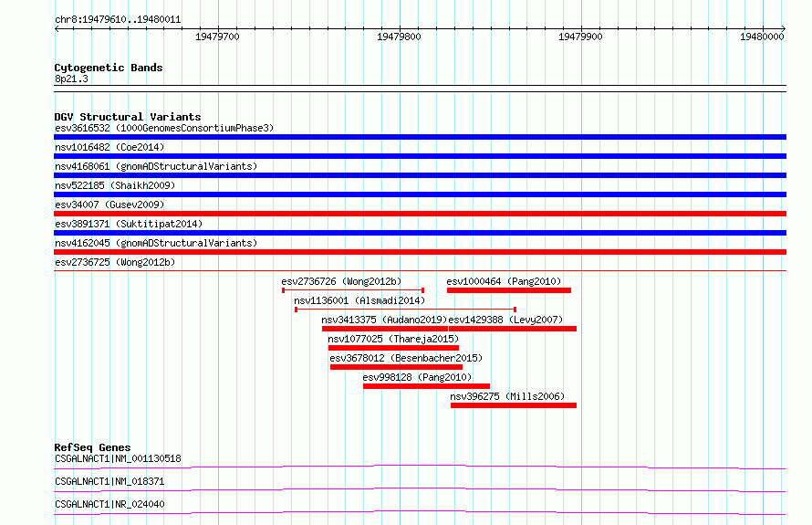The image size is (812, 525).
Task: Select the blue bar for esv3616532
Action: pos(420,137)
